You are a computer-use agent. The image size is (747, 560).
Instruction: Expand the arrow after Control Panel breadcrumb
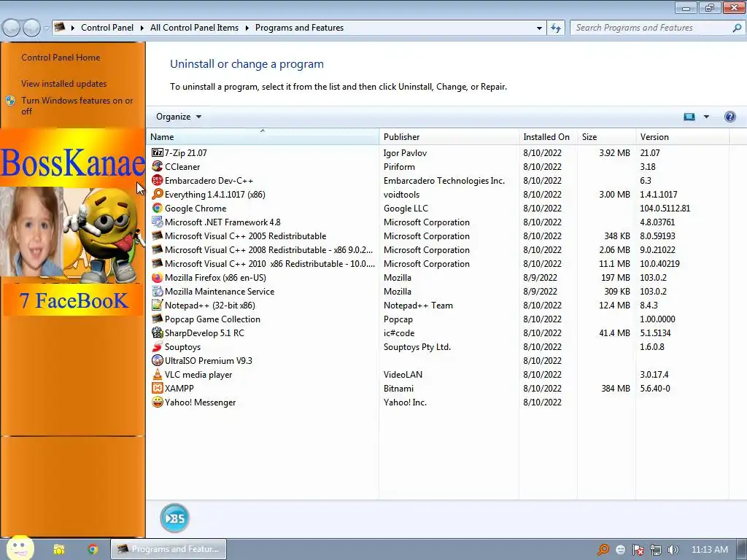pyautogui.click(x=142, y=28)
